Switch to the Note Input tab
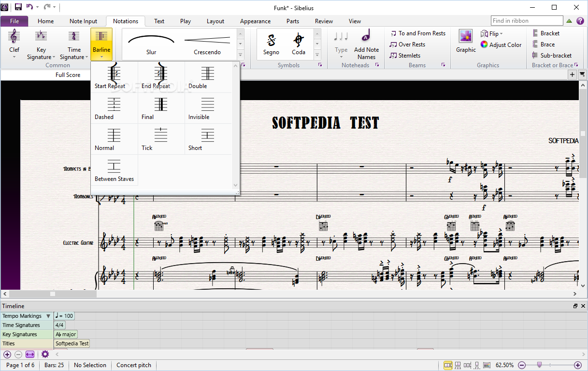 click(x=83, y=21)
